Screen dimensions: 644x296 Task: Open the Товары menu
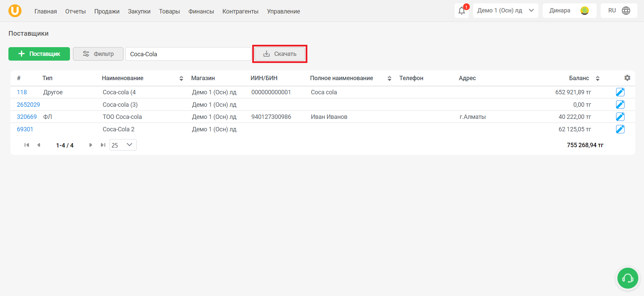click(169, 11)
